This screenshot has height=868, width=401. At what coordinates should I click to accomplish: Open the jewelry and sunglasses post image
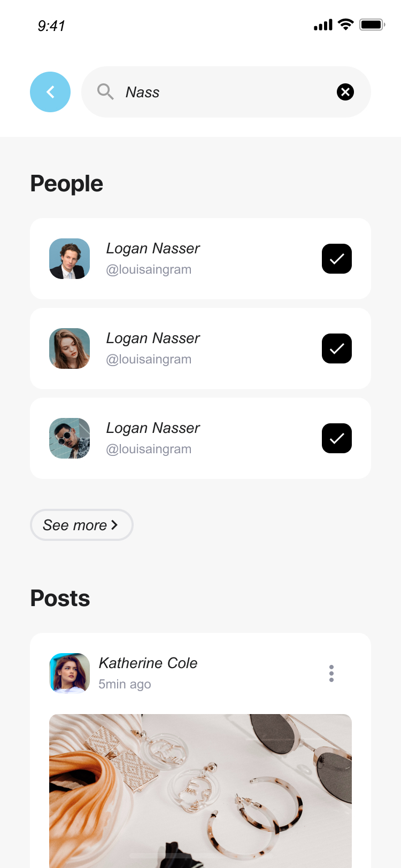click(200, 791)
